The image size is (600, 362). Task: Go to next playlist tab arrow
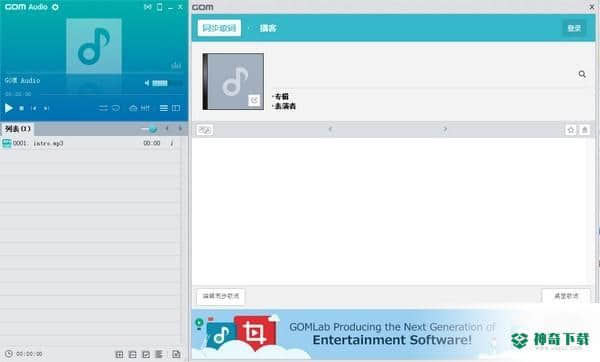(x=180, y=129)
